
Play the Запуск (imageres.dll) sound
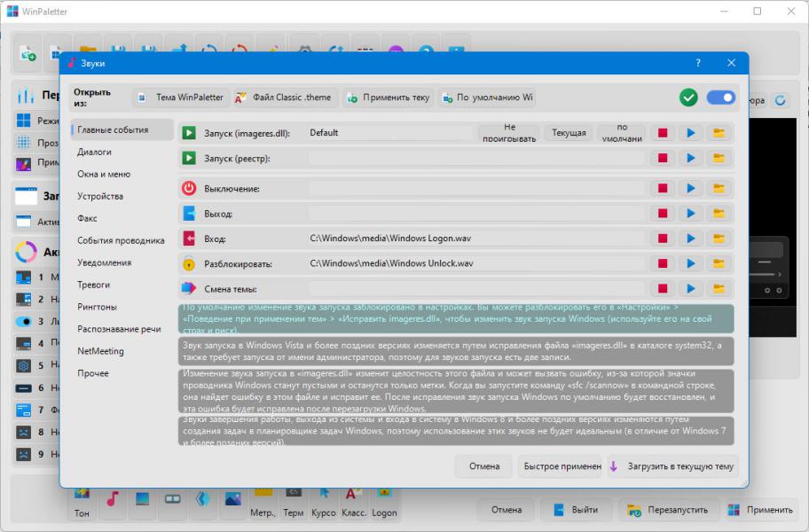[690, 133]
